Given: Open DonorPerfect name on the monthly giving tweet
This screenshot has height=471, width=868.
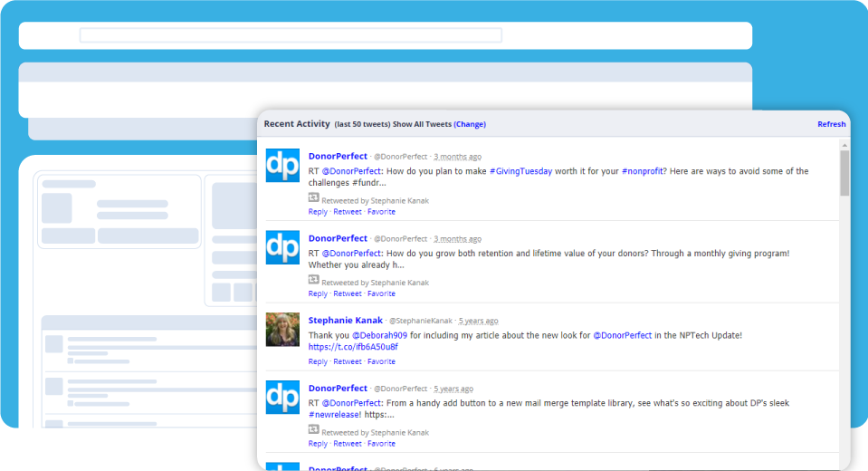Looking at the screenshot, I should [x=338, y=238].
